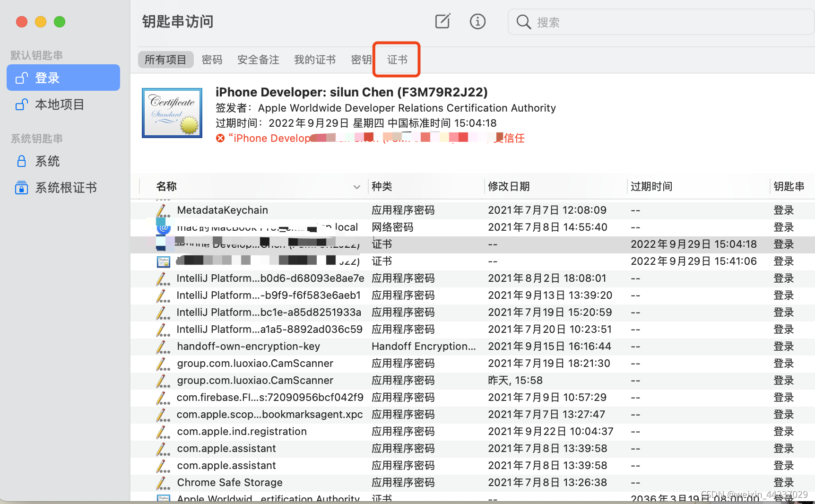Select the 登录 keychain in sidebar
Image resolution: width=815 pixels, height=504 pixels.
[x=63, y=78]
